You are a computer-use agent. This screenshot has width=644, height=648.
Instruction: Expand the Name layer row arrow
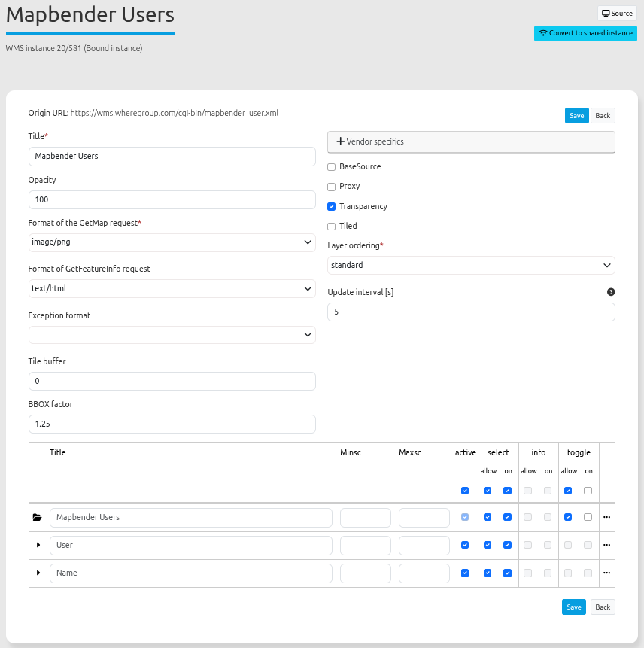(38, 573)
